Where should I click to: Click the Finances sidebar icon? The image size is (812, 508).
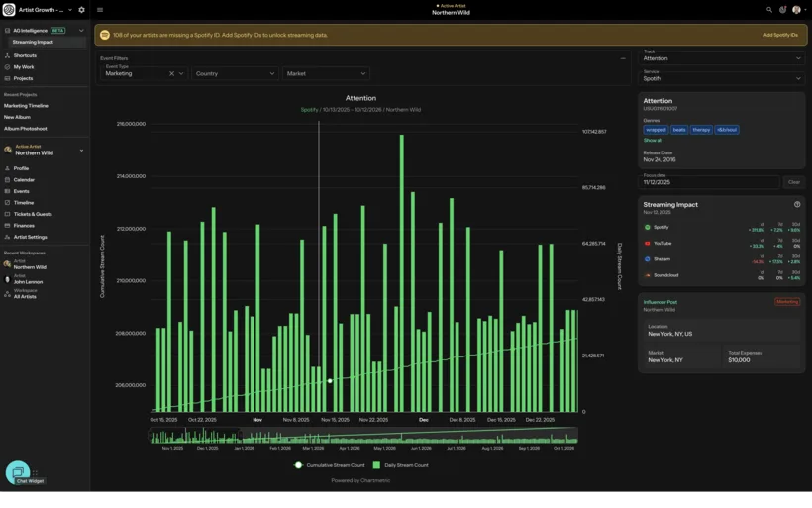[x=7, y=225]
